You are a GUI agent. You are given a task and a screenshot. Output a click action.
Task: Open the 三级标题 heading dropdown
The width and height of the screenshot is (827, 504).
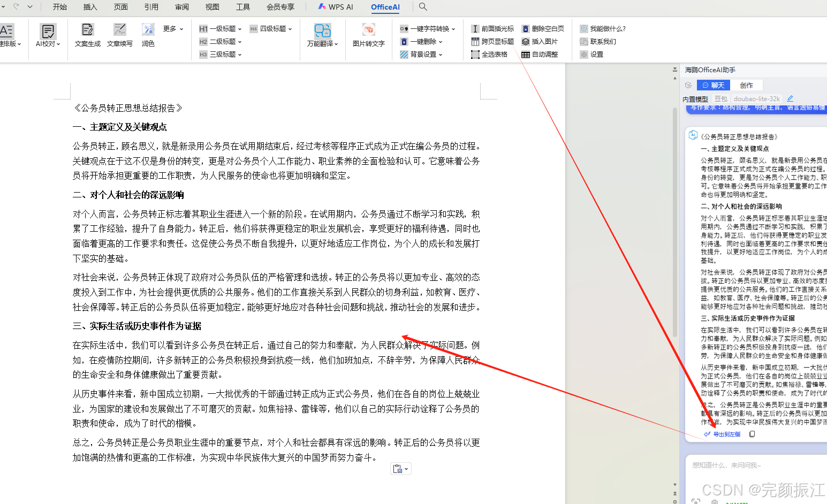221,55
